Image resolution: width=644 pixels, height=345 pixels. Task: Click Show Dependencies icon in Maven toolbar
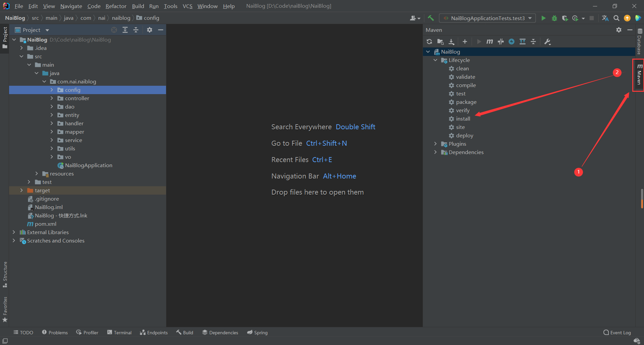[x=523, y=42]
